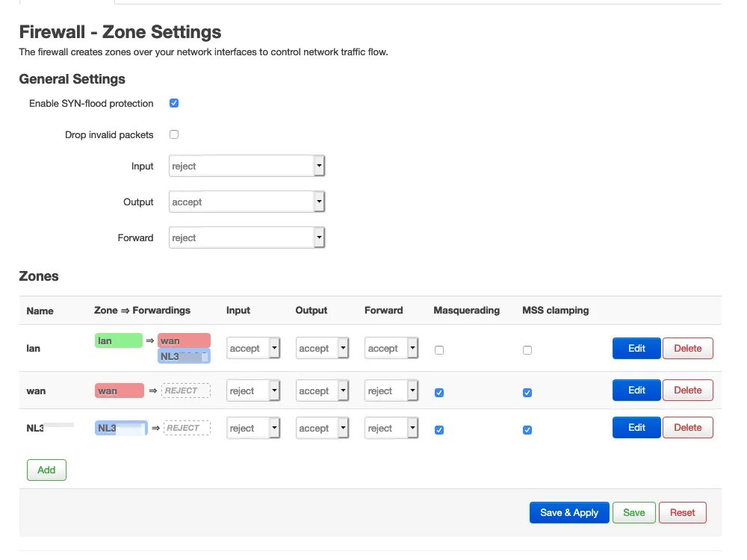Click the Save & Apply button
This screenshot has height=560, width=747.
(x=569, y=512)
